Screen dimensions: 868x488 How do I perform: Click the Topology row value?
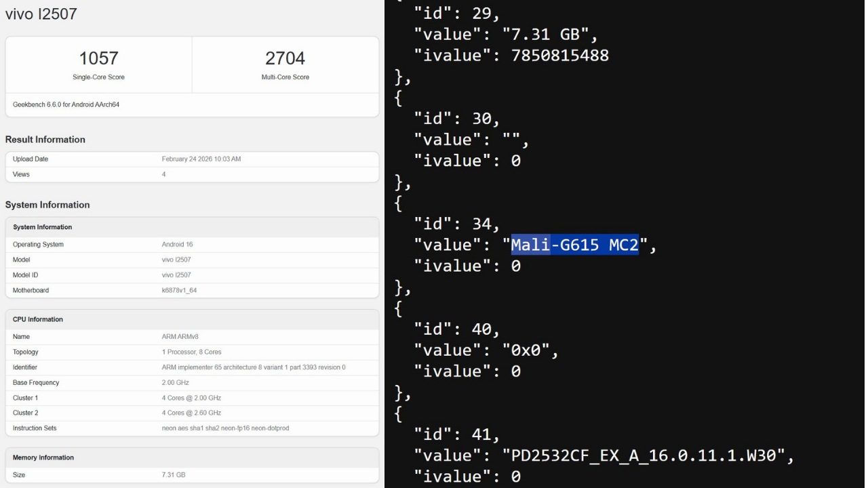(x=191, y=352)
